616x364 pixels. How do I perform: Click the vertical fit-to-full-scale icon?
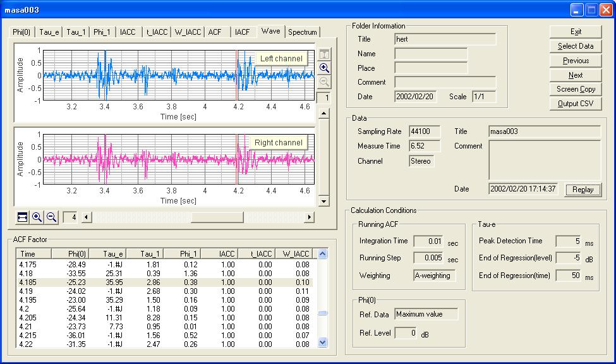[x=324, y=55]
